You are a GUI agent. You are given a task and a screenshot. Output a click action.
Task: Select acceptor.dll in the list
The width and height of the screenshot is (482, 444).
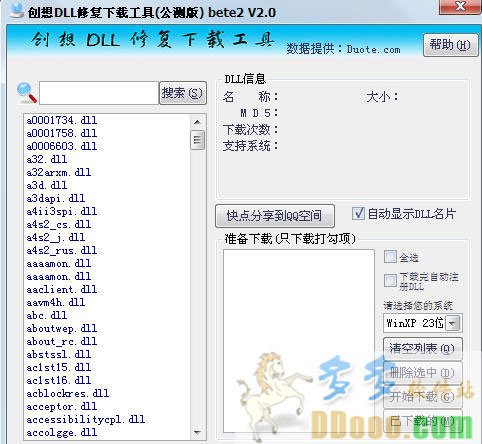62,406
